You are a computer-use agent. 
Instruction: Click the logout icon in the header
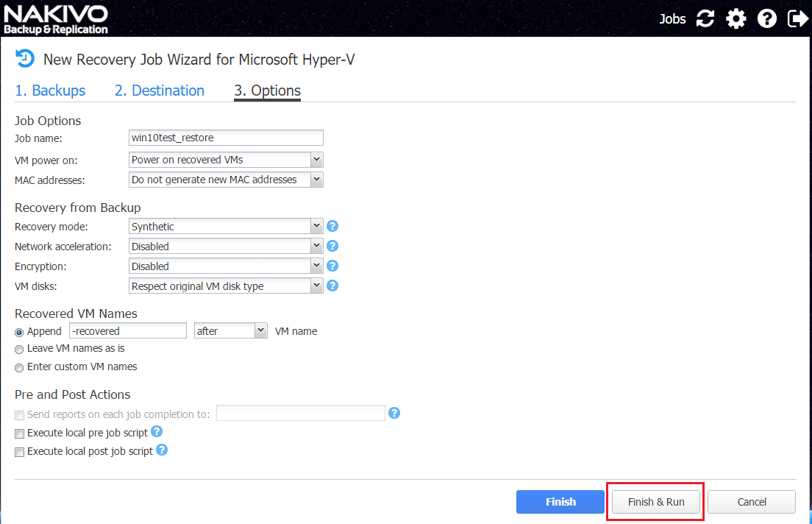tap(798, 19)
